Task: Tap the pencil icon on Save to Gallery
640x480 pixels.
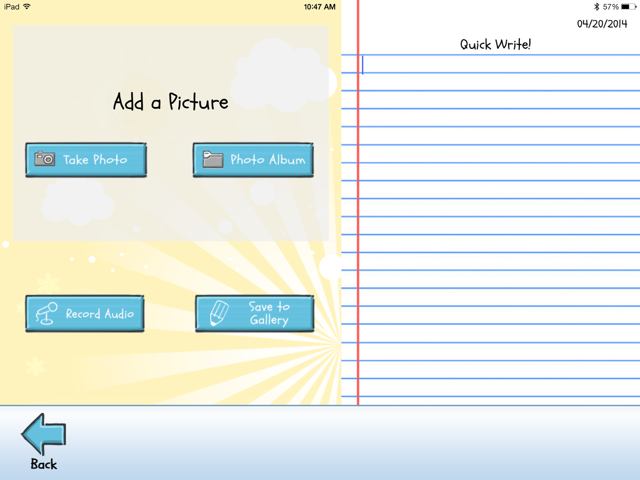Action: click(218, 314)
